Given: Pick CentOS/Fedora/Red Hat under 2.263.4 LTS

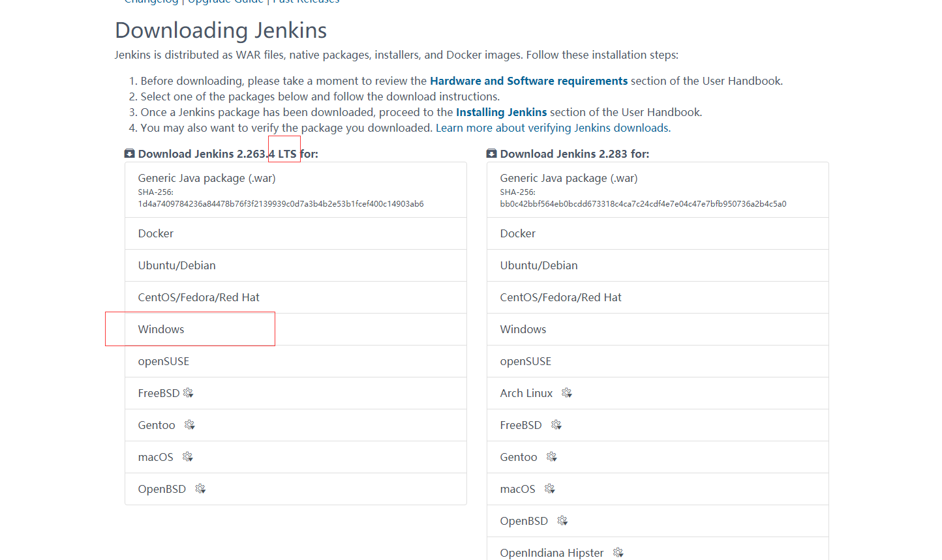Looking at the screenshot, I should (296, 297).
